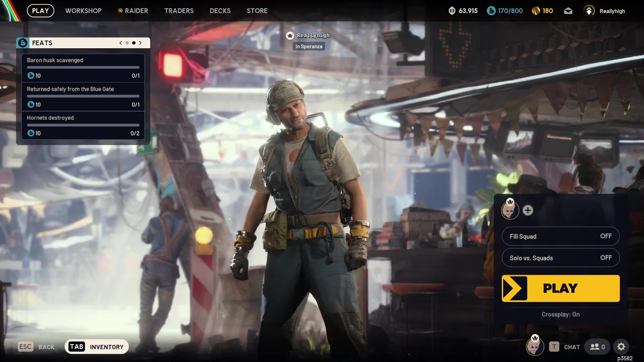Open the bottom-right player avatar
This screenshot has height=362, width=644.
[535, 346]
